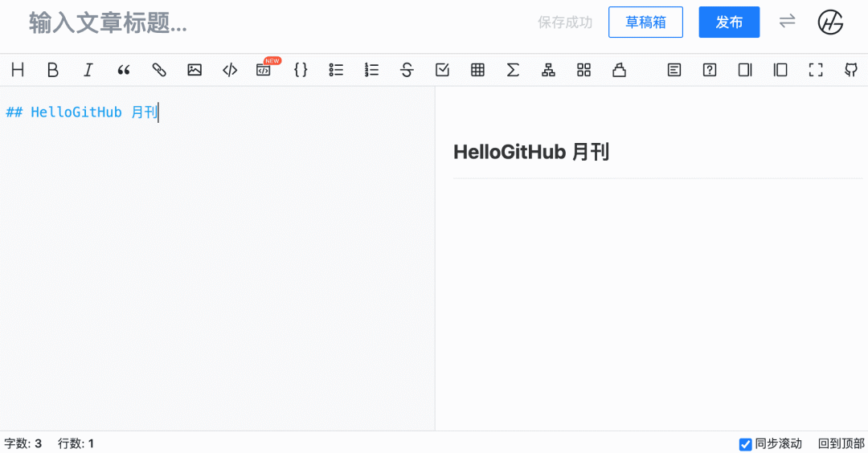This screenshot has height=453, width=868.
Task: Insert a math formula with sigma icon
Action: point(513,70)
